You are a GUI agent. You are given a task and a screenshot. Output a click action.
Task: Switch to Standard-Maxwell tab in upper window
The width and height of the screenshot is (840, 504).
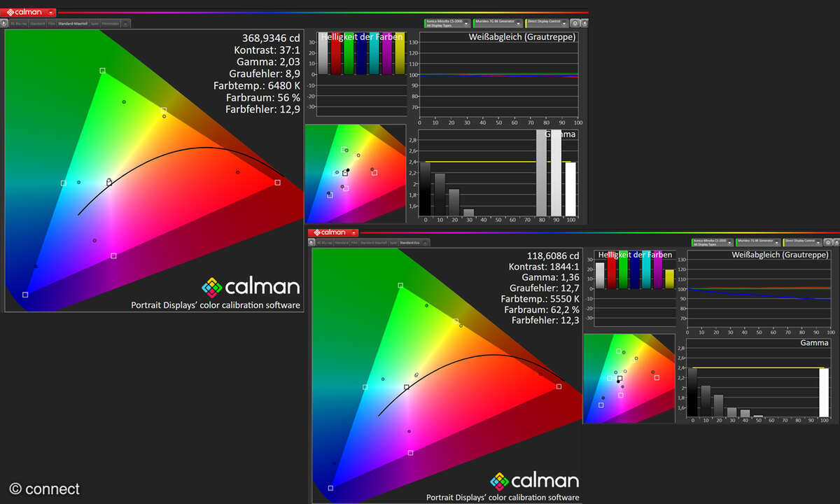(x=72, y=23)
